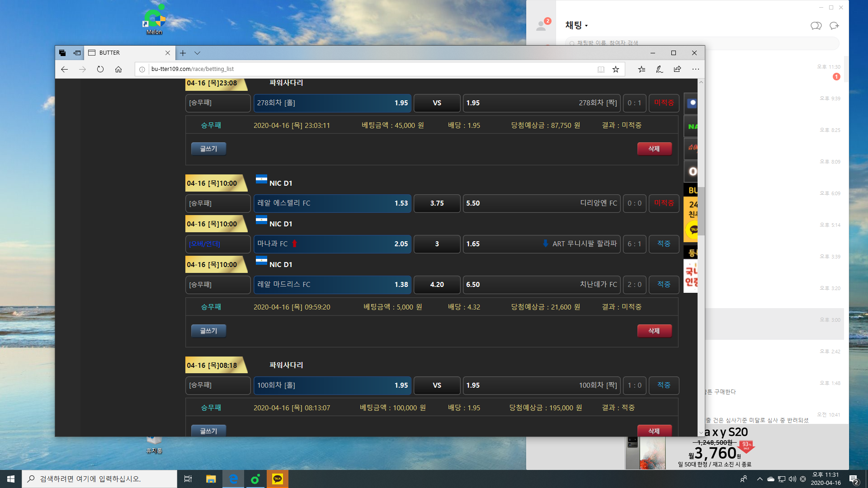Show hidden system tray icons
868x488 pixels.
coord(759,479)
